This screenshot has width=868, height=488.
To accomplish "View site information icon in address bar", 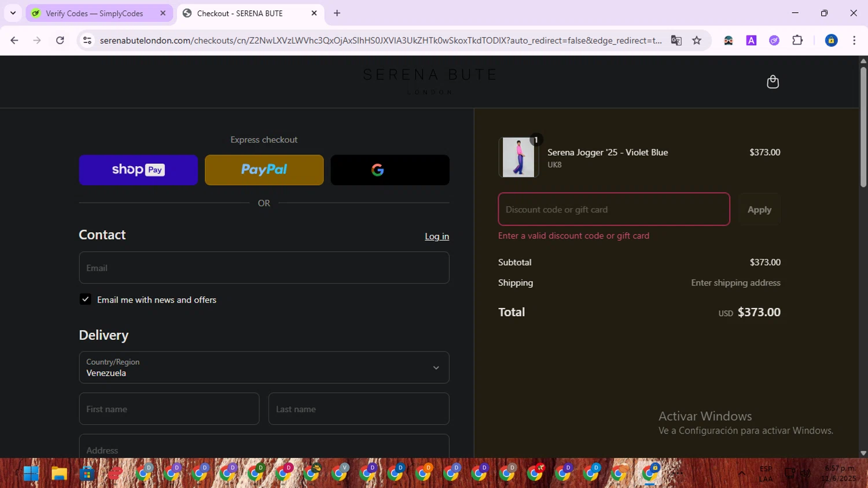I will click(x=87, y=41).
